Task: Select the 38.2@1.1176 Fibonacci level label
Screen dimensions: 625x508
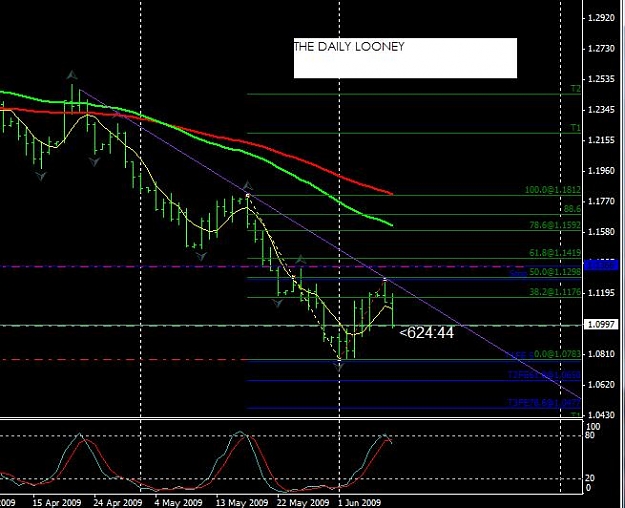Action: [555, 292]
